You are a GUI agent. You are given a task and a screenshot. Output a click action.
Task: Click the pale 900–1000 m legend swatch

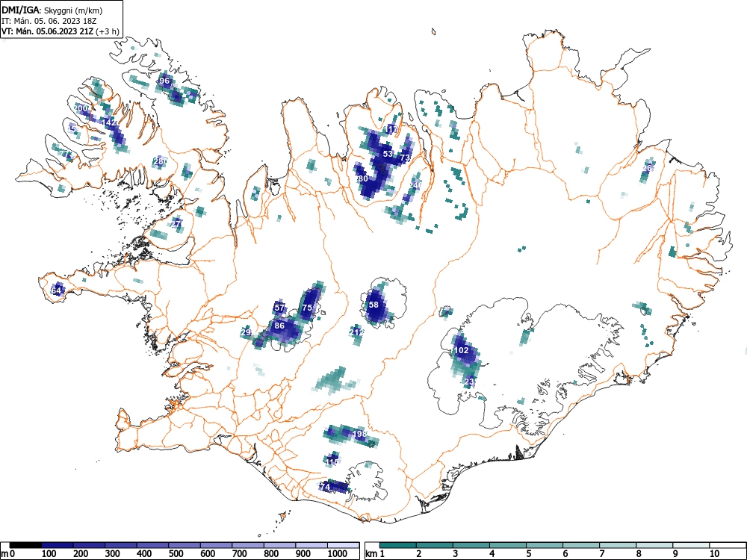pyautogui.click(x=311, y=545)
